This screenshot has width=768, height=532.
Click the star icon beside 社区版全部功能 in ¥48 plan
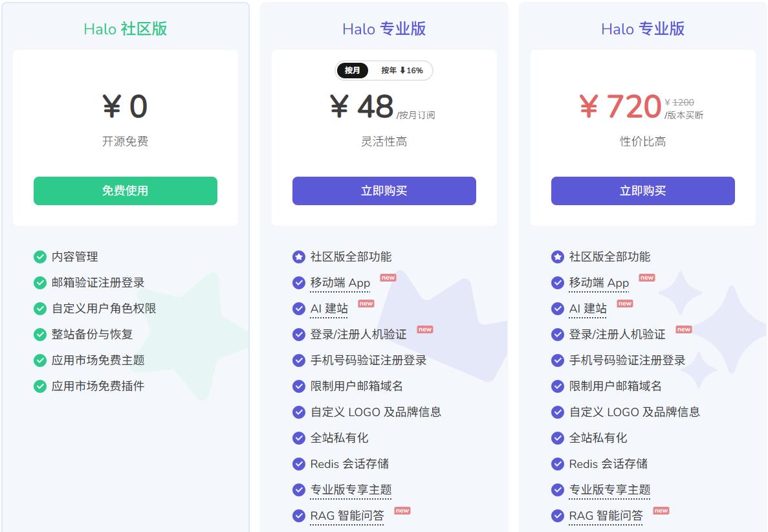pos(298,257)
